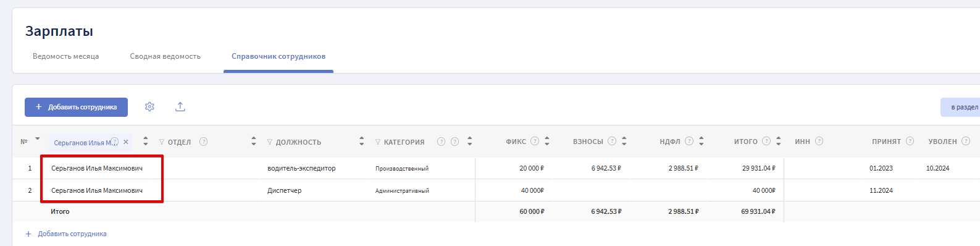Open help icon inside the name filter chip
The width and height of the screenshot is (980, 246).
click(x=115, y=142)
